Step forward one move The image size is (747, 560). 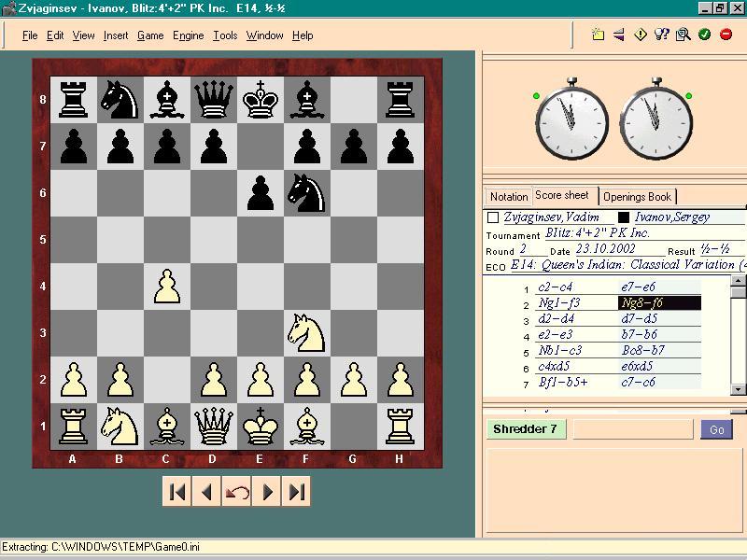[x=267, y=492]
